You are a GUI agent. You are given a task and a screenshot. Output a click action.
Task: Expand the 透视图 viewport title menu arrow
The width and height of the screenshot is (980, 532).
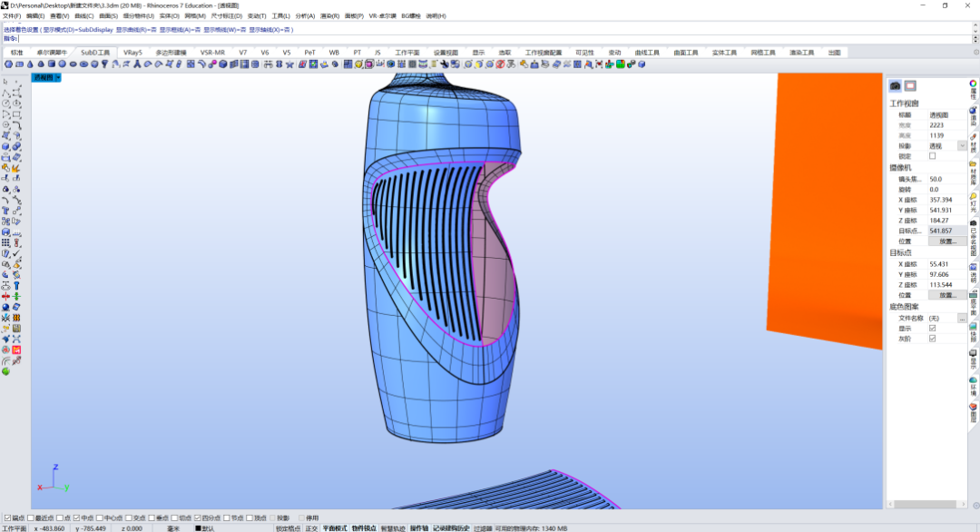57,77
